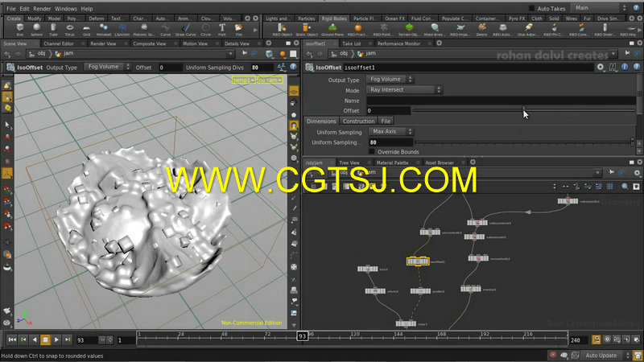The image size is (644, 362).
Task: Toggle the Auto Takes checkbox
Action: click(x=531, y=8)
